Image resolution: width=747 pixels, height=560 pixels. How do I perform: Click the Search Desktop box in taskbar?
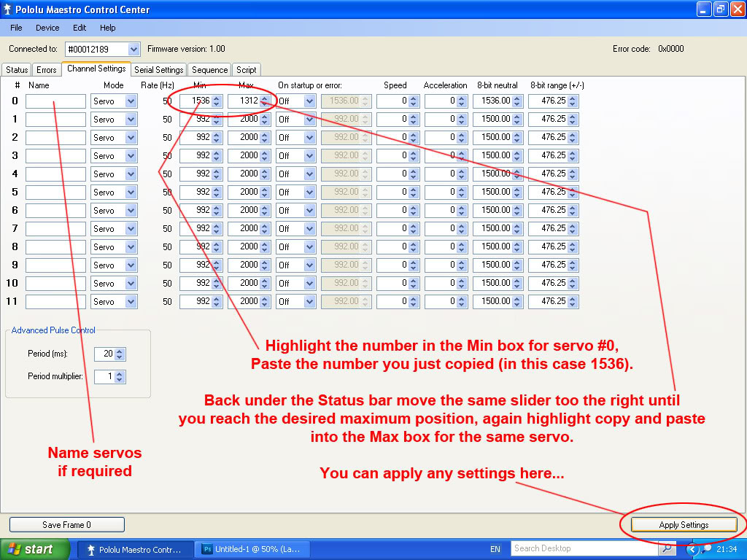coord(586,548)
